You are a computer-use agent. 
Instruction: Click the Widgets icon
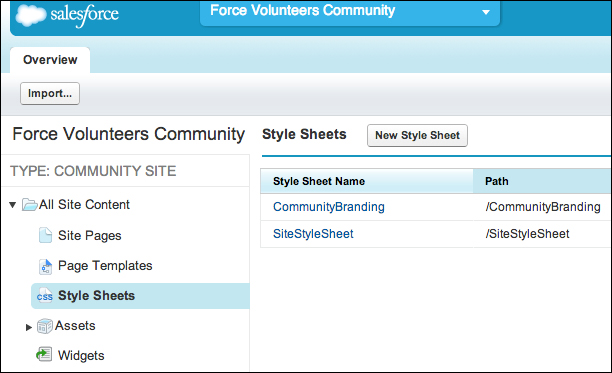click(44, 355)
